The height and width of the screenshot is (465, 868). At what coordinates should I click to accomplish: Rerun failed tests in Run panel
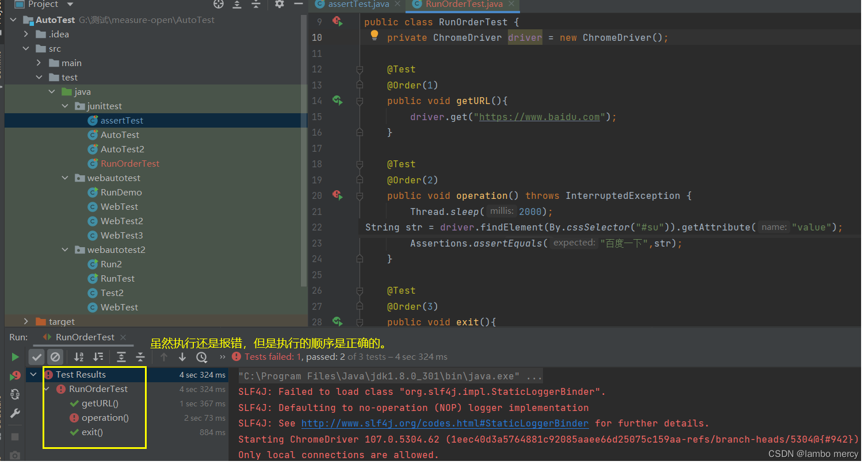pos(15,376)
